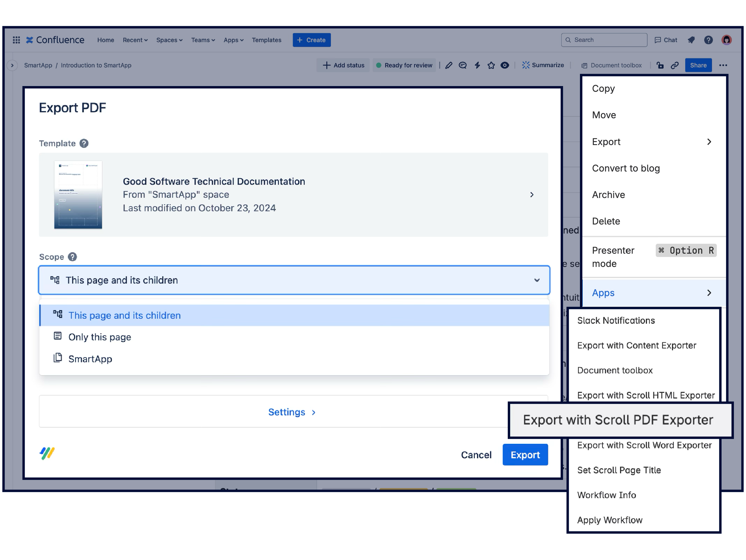Open Templates in navigation

pyautogui.click(x=267, y=40)
